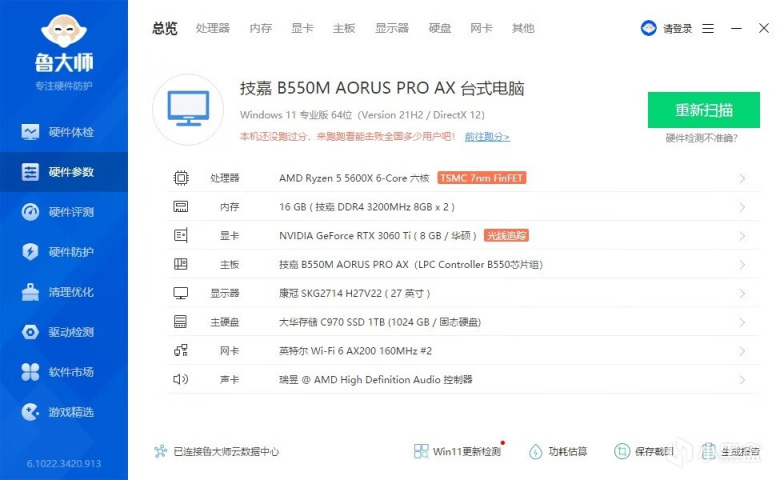This screenshot has width=784, height=480.
Task: Follow the 前往跑分 link
Action: [x=487, y=136]
